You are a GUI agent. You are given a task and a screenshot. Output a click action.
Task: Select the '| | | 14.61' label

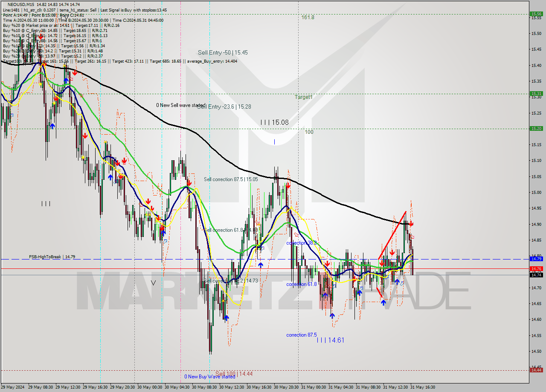[x=330, y=340]
